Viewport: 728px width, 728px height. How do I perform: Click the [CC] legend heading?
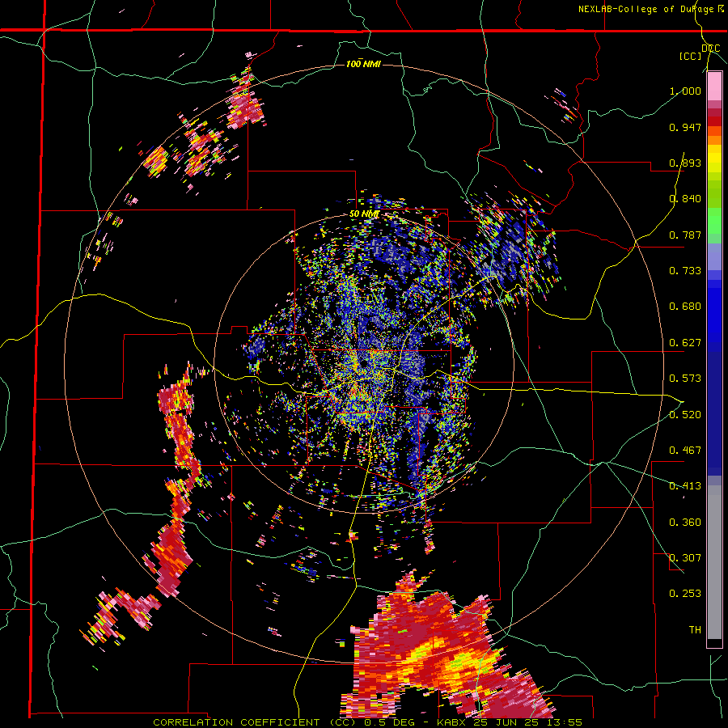[691, 56]
